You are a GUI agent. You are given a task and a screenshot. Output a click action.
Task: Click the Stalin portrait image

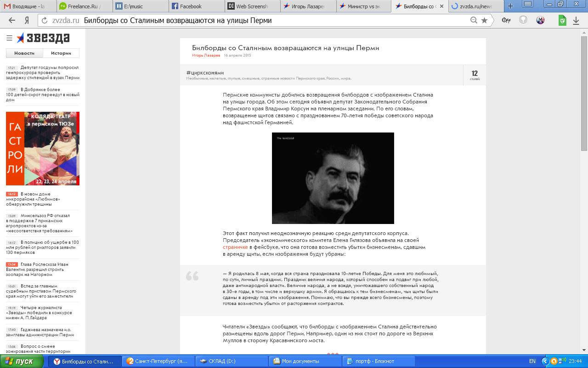[333, 178]
